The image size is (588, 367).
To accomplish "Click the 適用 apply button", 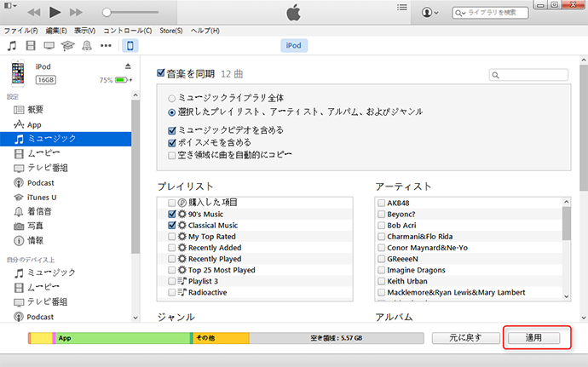I will click(x=533, y=338).
